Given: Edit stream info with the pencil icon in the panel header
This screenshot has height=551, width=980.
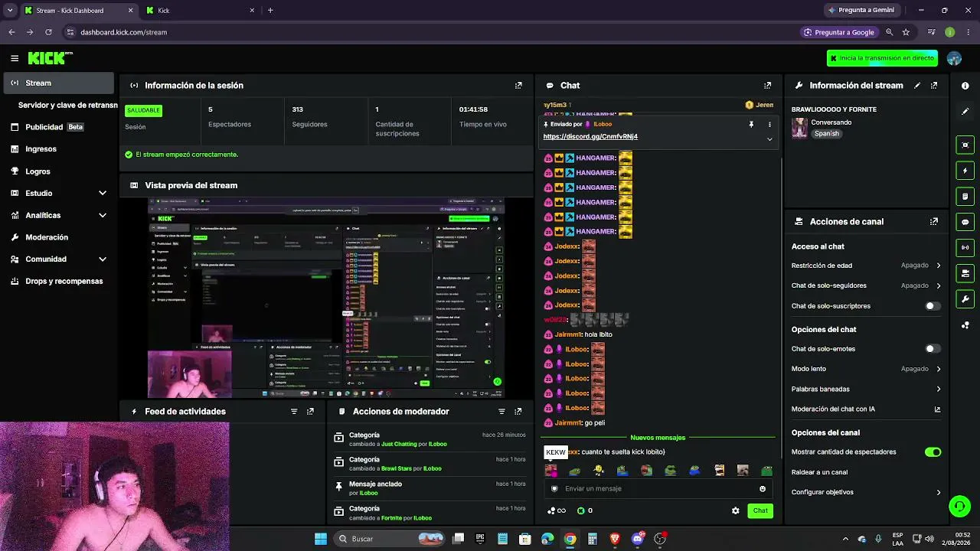Looking at the screenshot, I should 917,86.
